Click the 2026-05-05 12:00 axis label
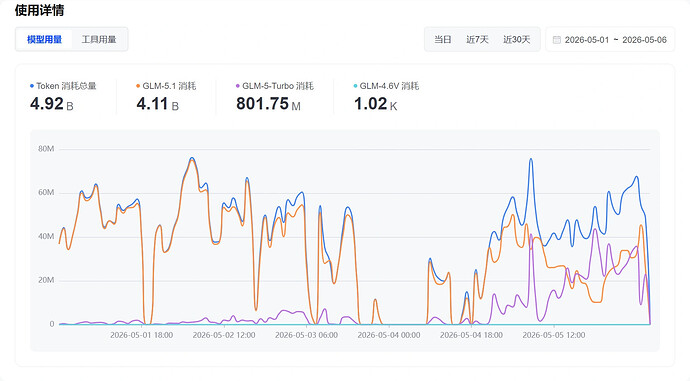The image size is (690, 381). point(554,335)
